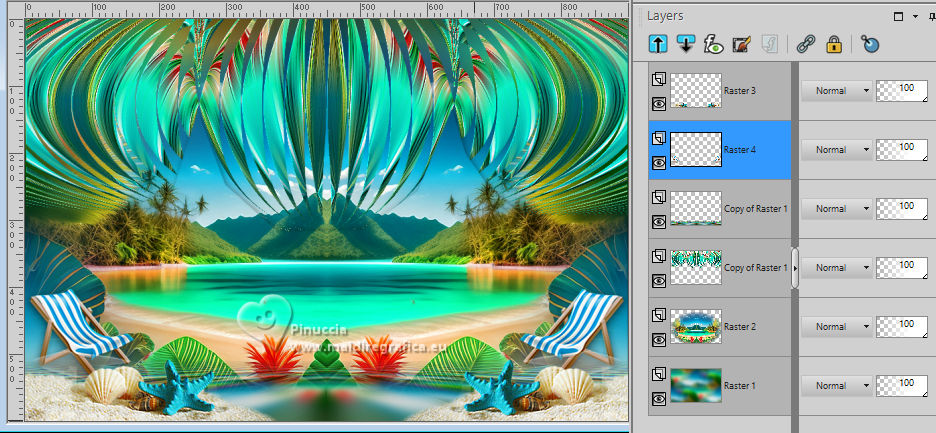Click the layer type icon of Raster 3

[x=658, y=79]
